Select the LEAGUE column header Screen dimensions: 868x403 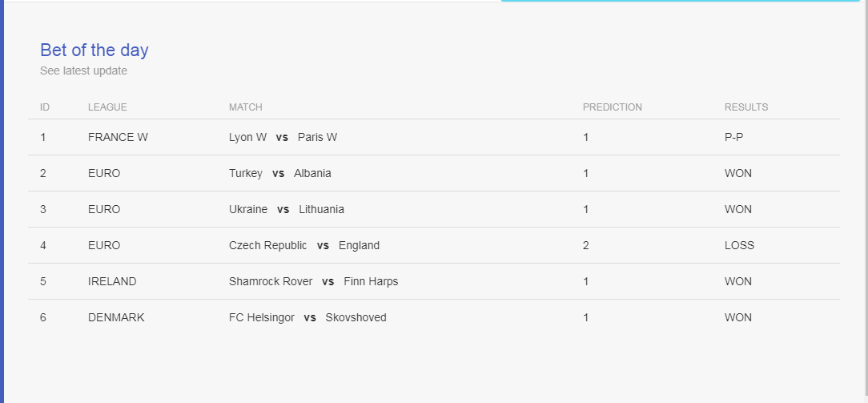click(x=107, y=107)
